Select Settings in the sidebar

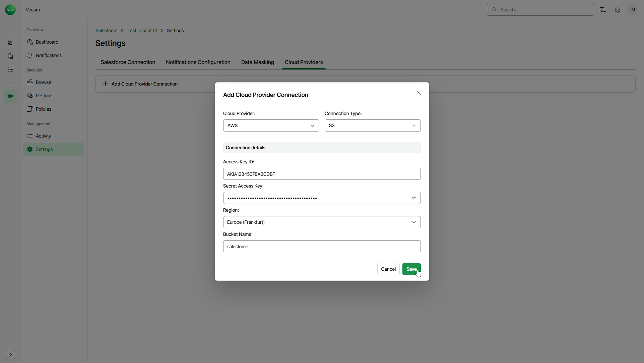[54, 149]
